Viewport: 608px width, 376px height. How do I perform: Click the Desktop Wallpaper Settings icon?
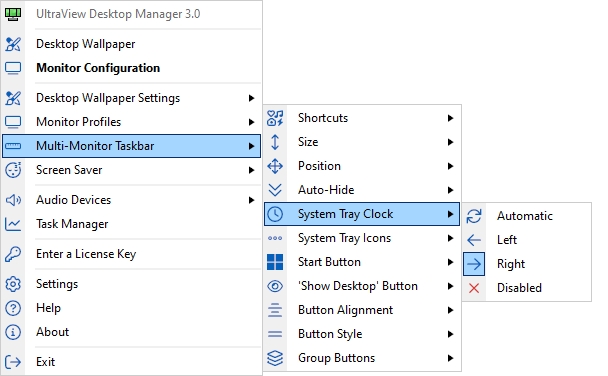(13, 98)
